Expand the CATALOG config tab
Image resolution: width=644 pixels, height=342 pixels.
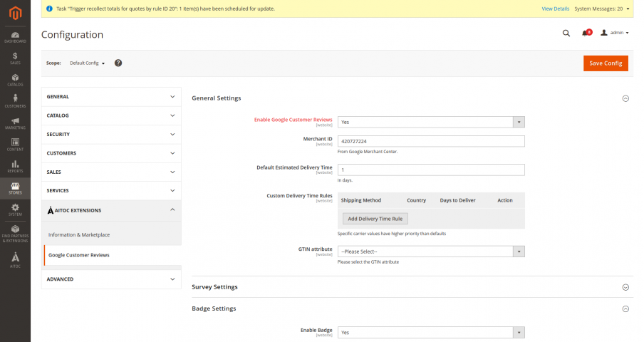(111, 115)
